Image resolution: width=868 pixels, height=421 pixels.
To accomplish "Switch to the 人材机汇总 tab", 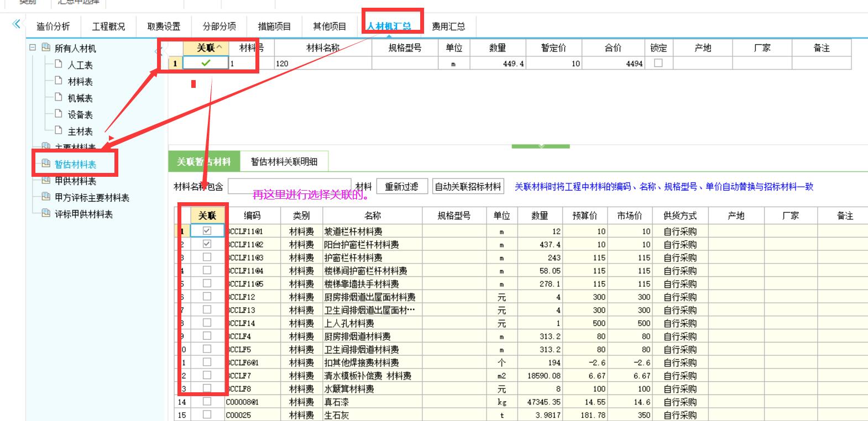I will (x=389, y=26).
